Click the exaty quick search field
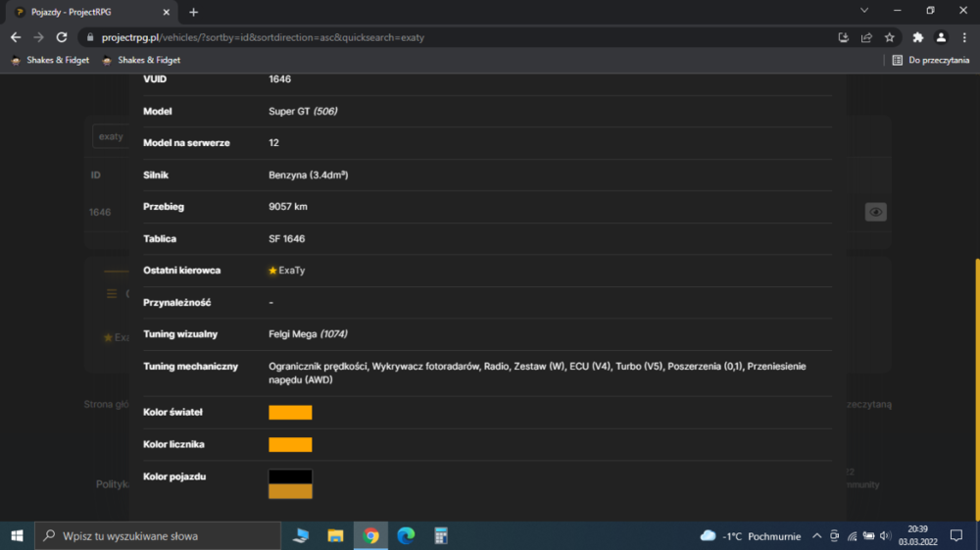Viewport: 980px width, 550px height. [x=111, y=136]
